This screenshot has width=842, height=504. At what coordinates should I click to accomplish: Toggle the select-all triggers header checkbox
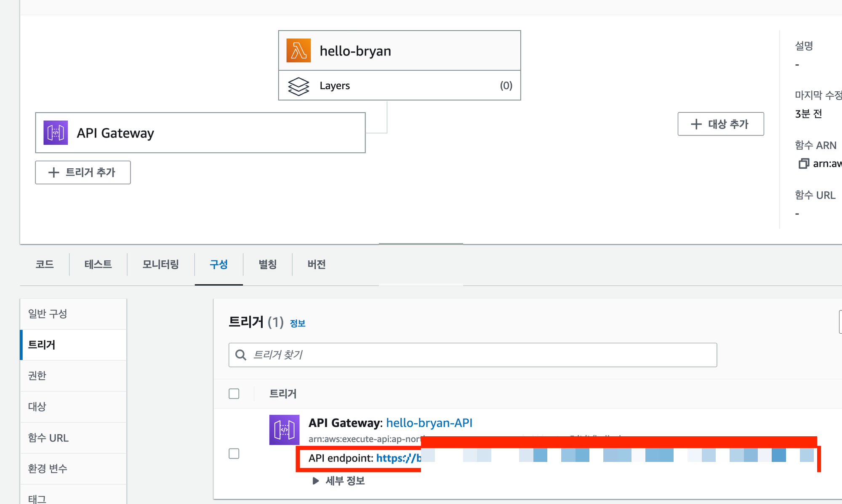(x=234, y=394)
